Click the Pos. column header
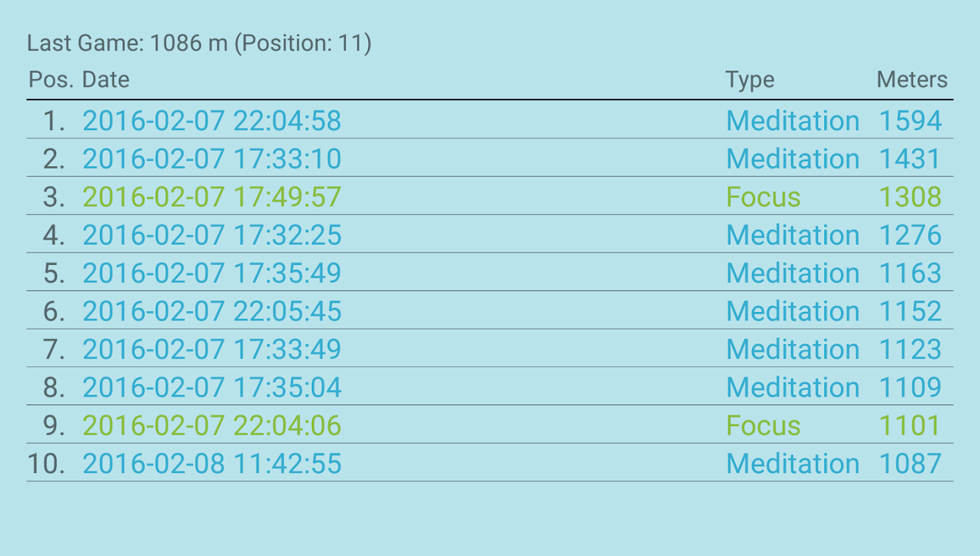The height and width of the screenshot is (556, 980). click(x=51, y=80)
